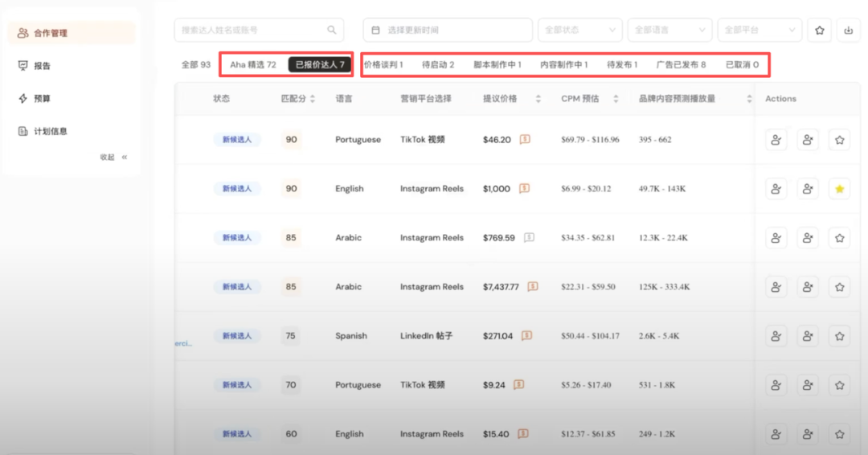Reject the creator in the $7,437.77 row

(808, 287)
